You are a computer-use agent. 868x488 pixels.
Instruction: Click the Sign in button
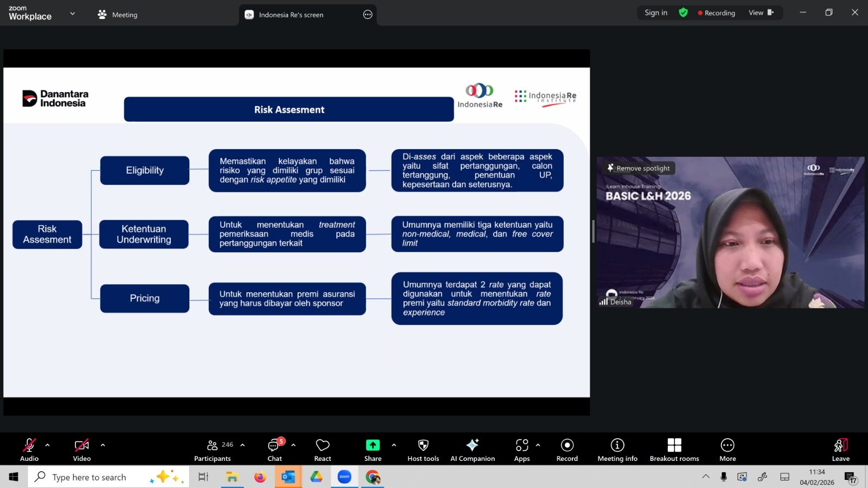point(655,12)
